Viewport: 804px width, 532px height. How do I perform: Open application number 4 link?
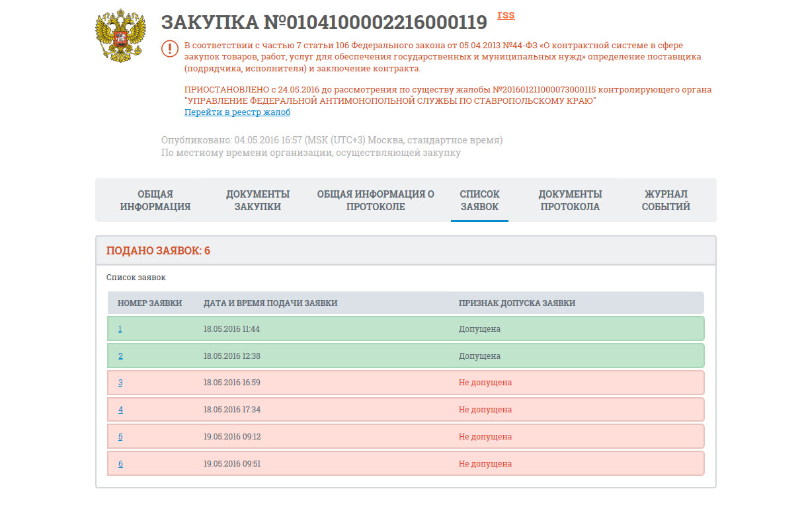point(120,410)
